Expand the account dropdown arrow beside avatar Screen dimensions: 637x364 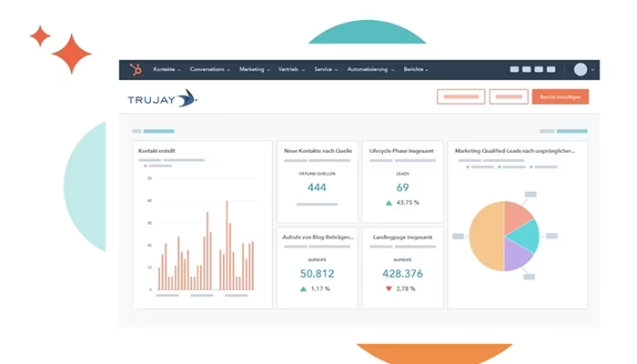point(592,70)
